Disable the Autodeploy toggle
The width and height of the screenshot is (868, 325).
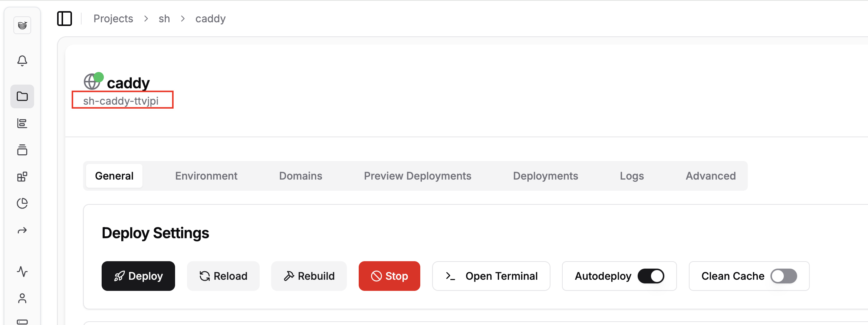click(651, 276)
